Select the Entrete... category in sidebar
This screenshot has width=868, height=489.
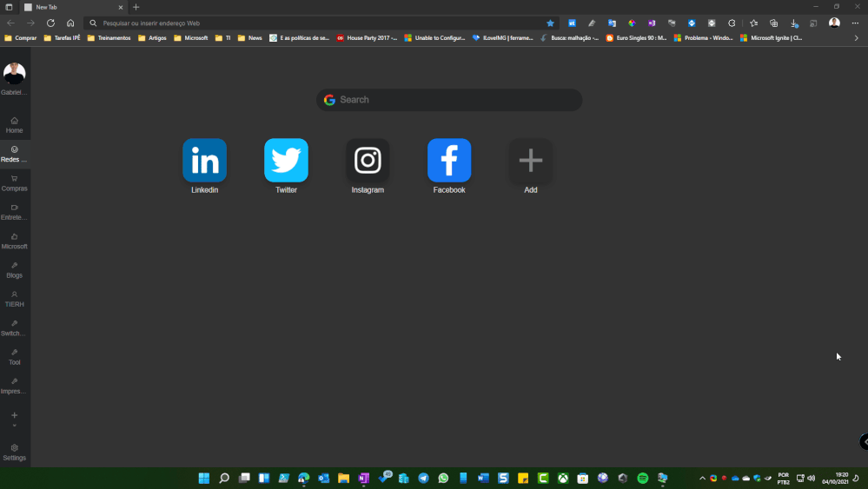(15, 212)
